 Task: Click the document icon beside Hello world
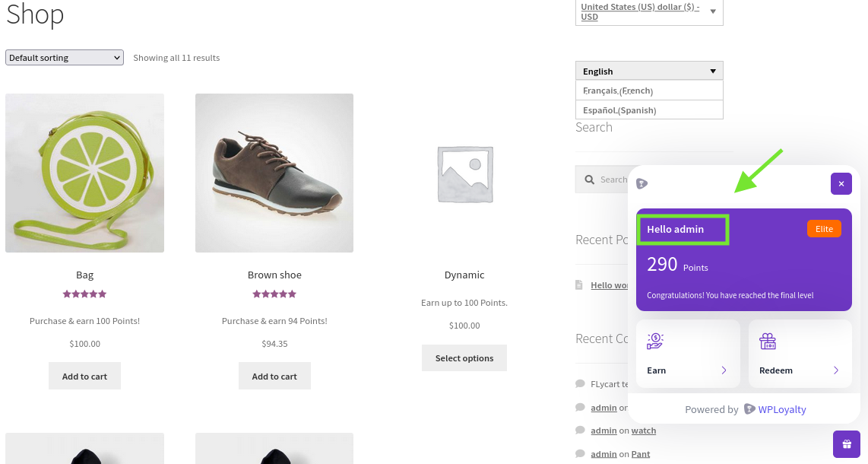[580, 285]
